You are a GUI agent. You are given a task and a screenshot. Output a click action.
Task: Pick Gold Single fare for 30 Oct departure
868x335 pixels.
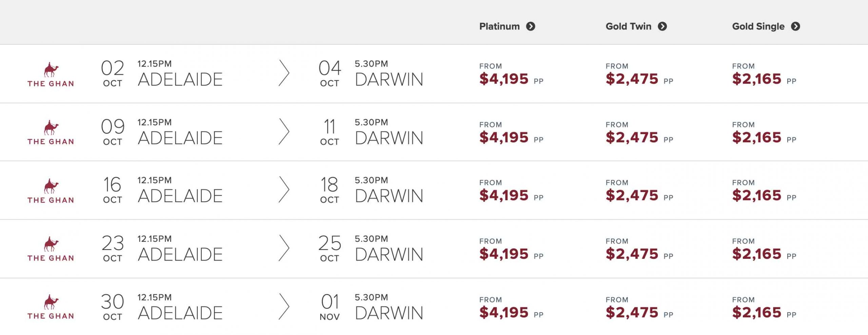click(x=756, y=312)
